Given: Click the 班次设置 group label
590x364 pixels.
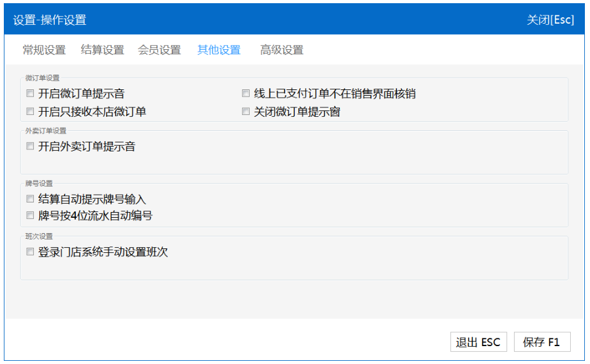Looking at the screenshot, I should click(39, 236).
